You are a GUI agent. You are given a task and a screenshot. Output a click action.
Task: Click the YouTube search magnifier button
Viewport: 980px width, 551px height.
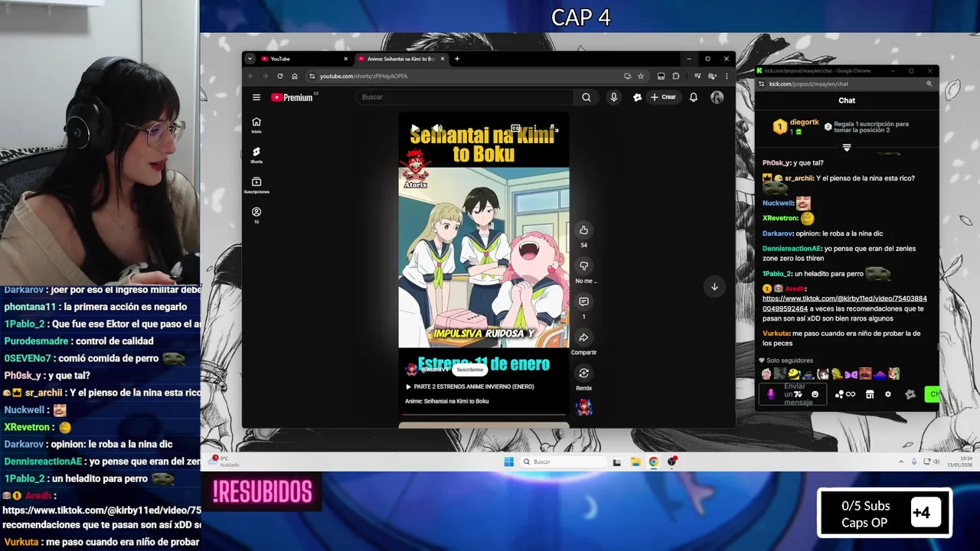[x=586, y=97]
